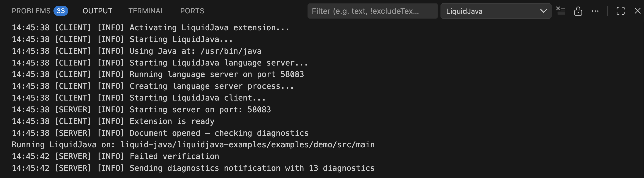The width and height of the screenshot is (644, 178).
Task: Open the LiquidJava output channel dropdown
Action: tap(490, 11)
